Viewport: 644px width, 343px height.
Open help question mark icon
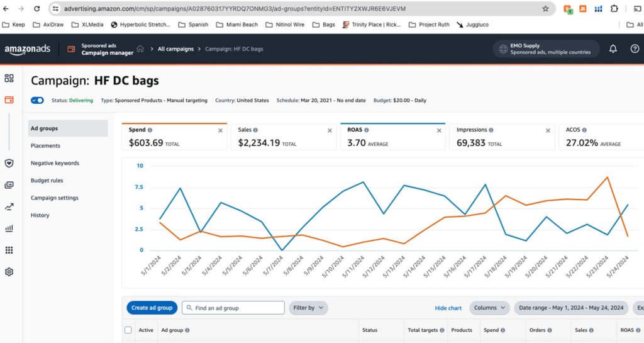635,49
